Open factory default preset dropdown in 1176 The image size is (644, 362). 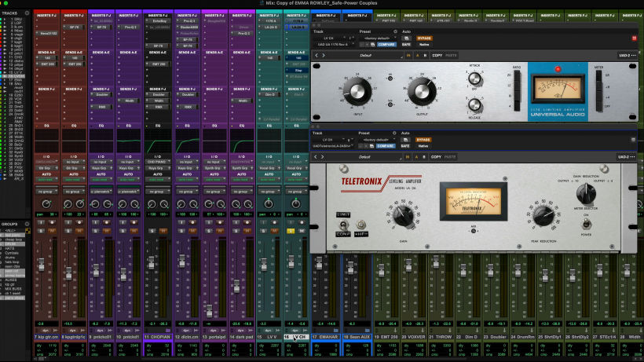(378, 38)
